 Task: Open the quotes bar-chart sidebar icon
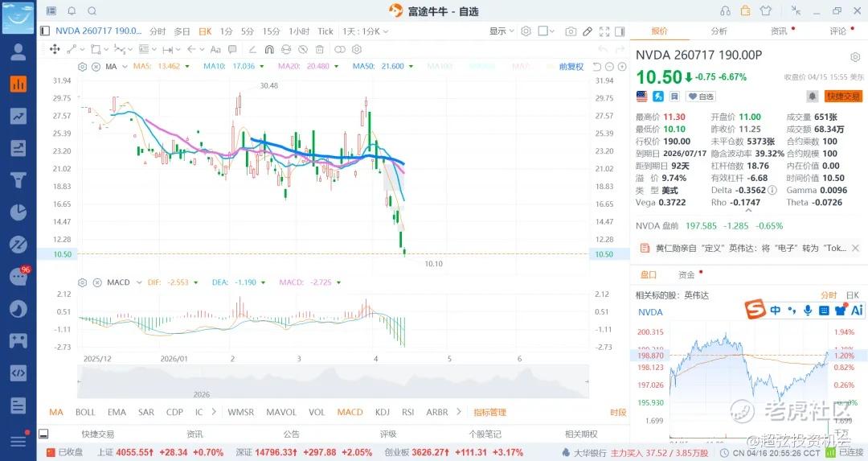(x=18, y=84)
